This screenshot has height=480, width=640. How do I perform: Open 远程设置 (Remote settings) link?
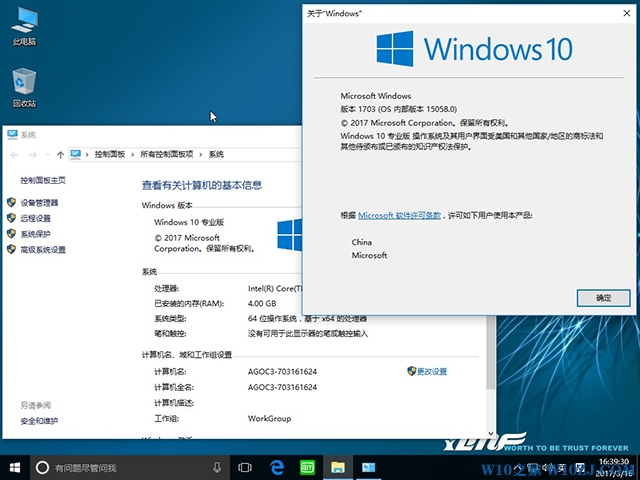36,218
